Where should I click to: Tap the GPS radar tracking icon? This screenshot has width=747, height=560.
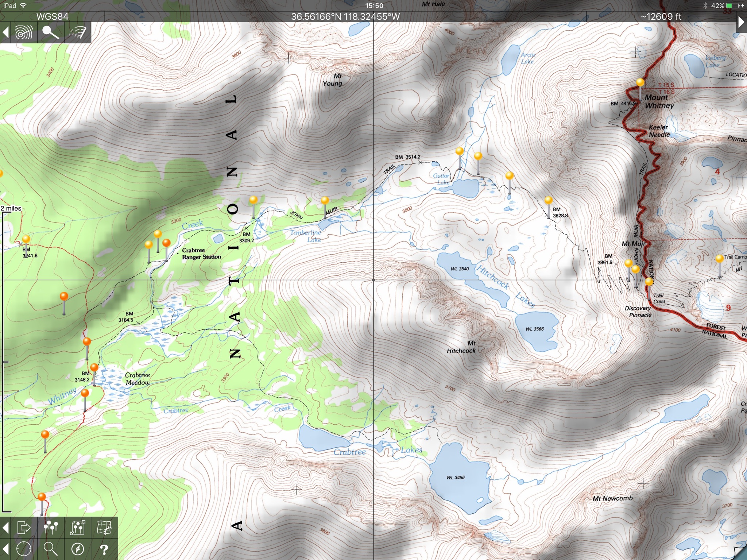click(24, 33)
